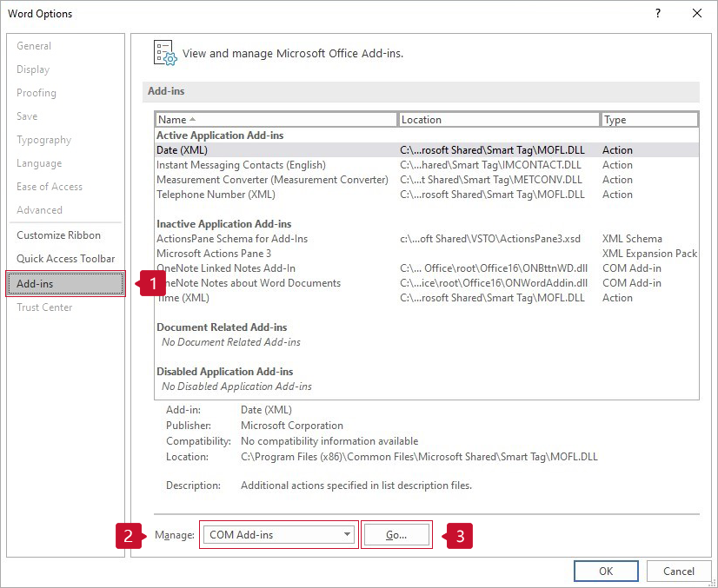Open the Customize Ribbon category
Screen dimensions: 718x588
pos(58,235)
